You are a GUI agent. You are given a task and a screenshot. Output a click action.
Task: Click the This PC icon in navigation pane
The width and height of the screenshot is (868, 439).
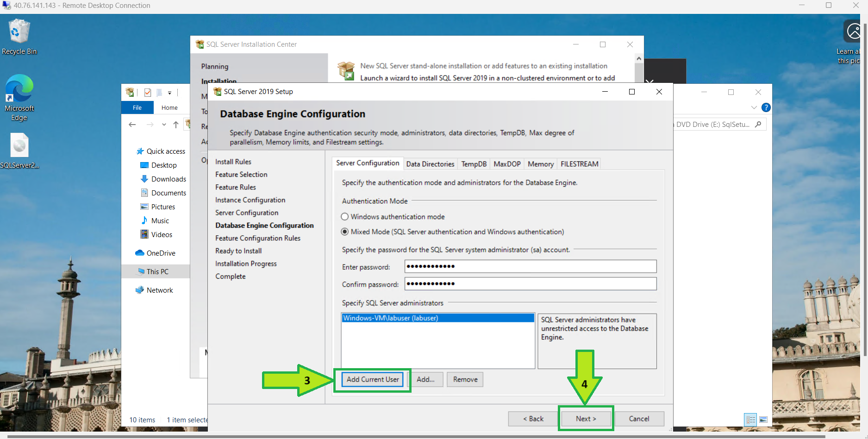141,271
